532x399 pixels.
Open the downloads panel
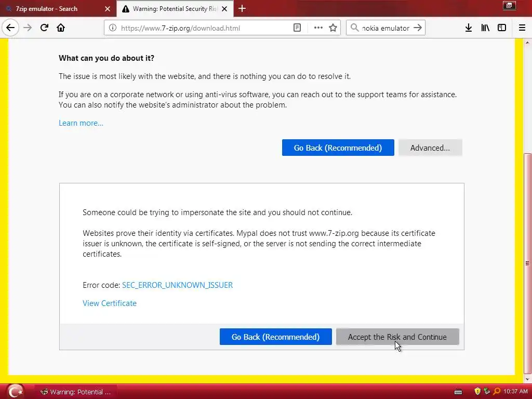(469, 28)
